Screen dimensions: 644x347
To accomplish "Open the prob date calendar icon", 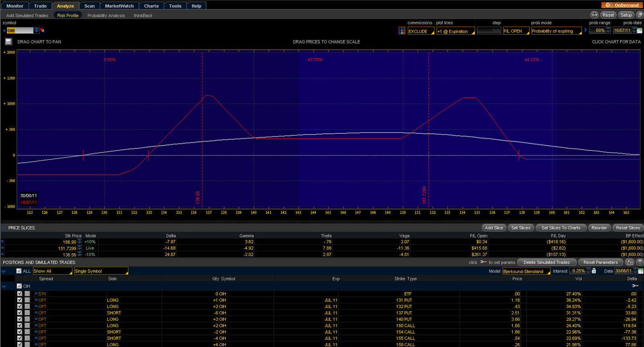I will (640, 30).
